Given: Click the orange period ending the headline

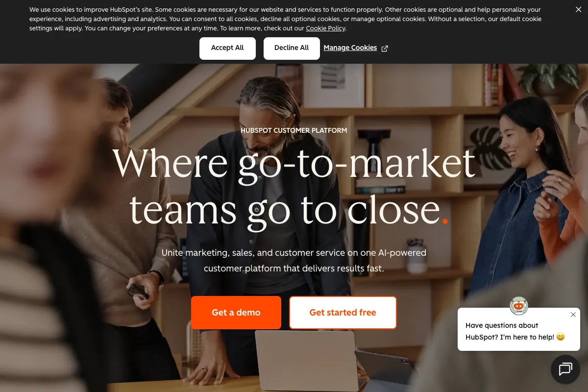Looking at the screenshot, I should pos(445,221).
